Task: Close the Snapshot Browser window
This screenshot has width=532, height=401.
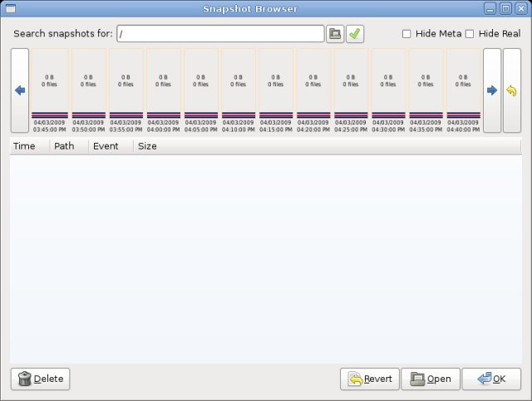Action: pos(521,9)
